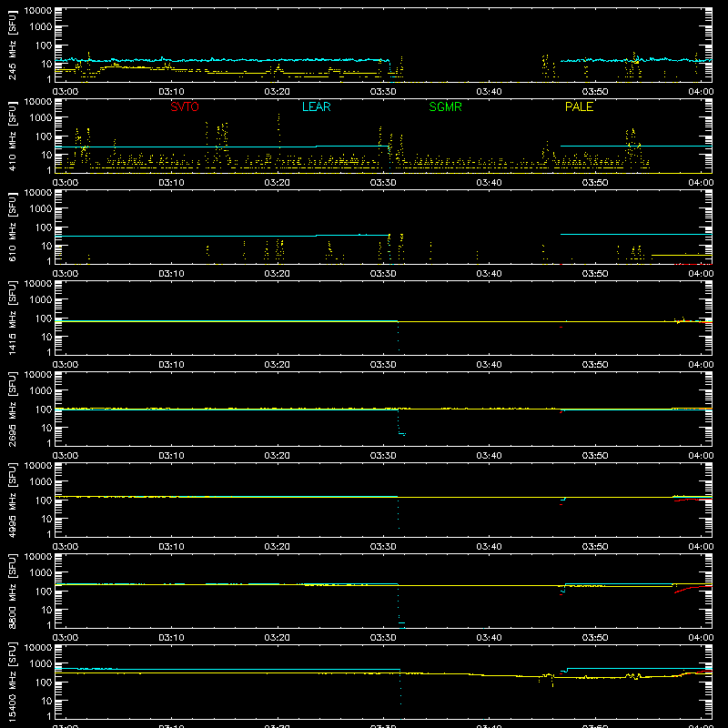Screen dimensions: 728x728
Task: Select the 410 MHz [SFU] axis title
Action: (x=13, y=137)
